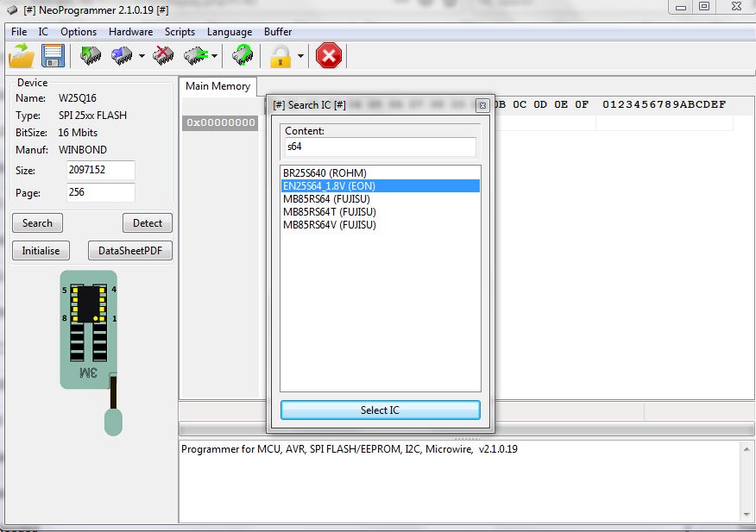Click the Size value field

click(101, 170)
